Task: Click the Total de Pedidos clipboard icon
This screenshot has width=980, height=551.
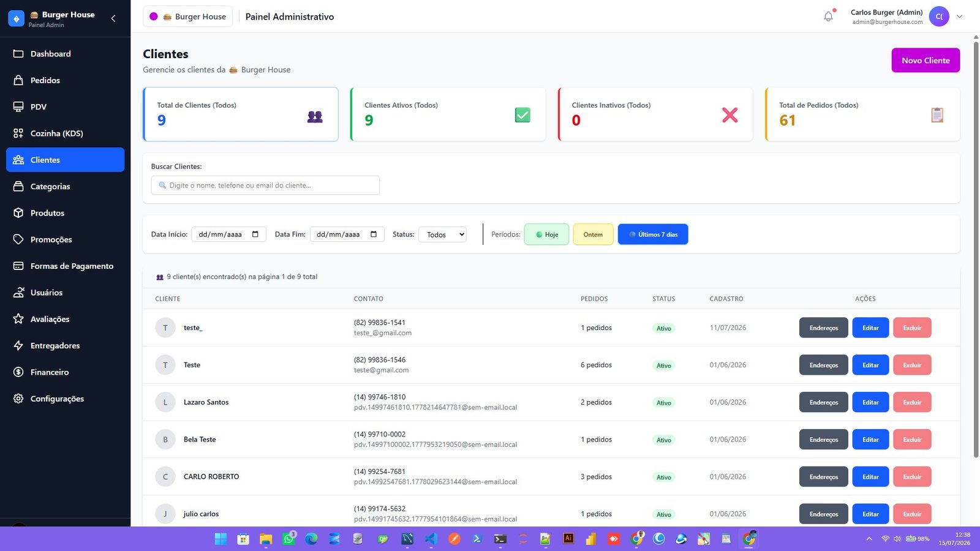Action: coord(937,115)
